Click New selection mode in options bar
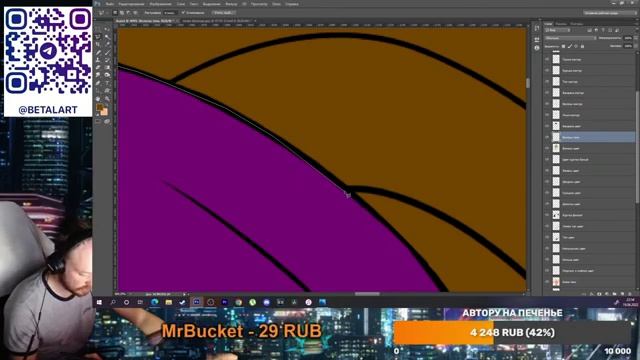 [x=115, y=13]
